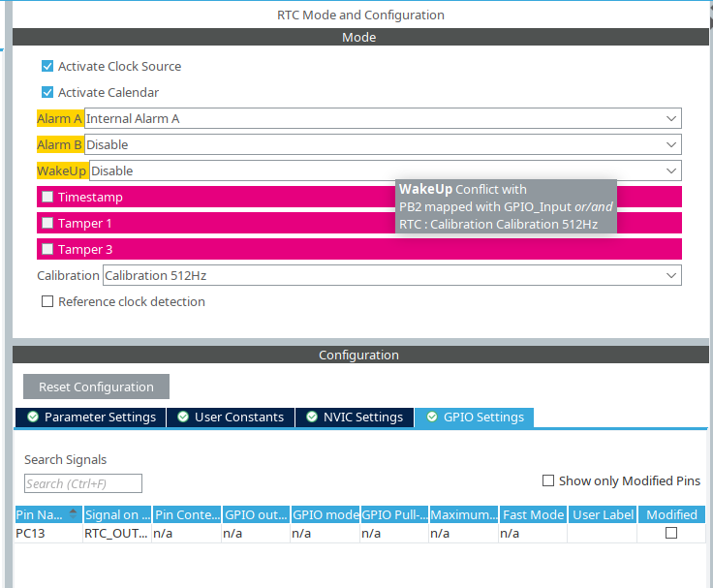Click the User Label cell for PC13
Image resolution: width=713 pixels, height=588 pixels.
click(x=603, y=533)
